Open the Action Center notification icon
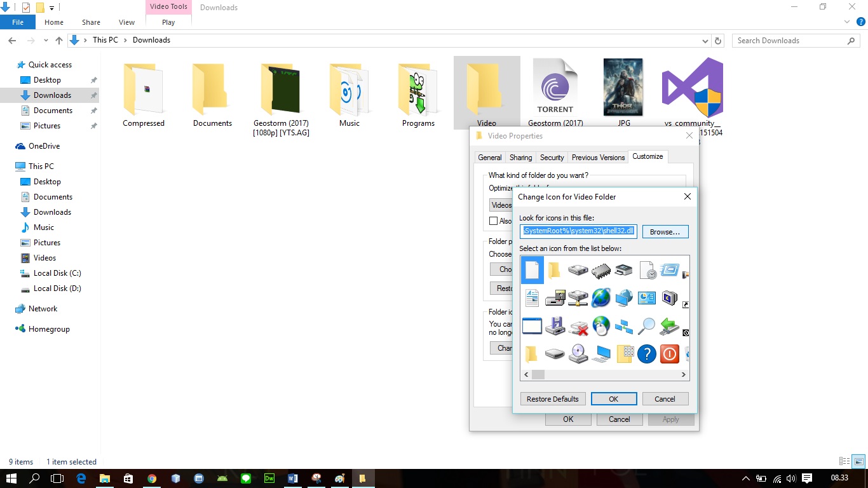 pos(807,478)
